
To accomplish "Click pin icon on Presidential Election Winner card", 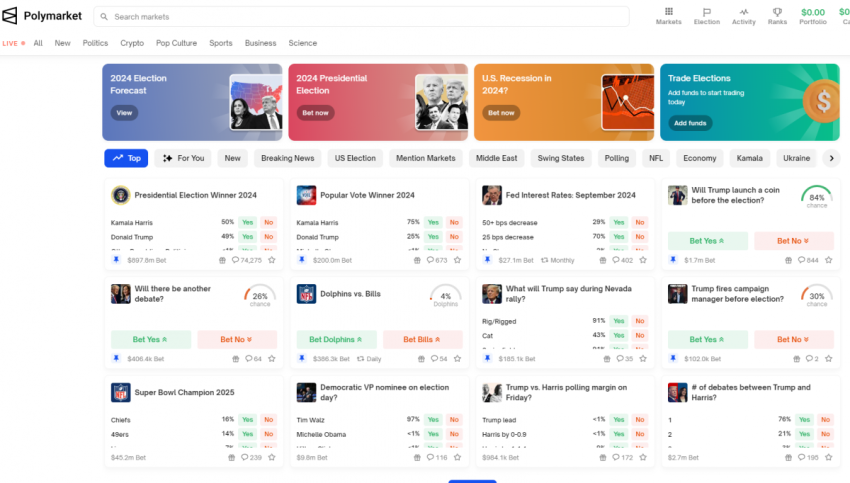I will [116, 260].
